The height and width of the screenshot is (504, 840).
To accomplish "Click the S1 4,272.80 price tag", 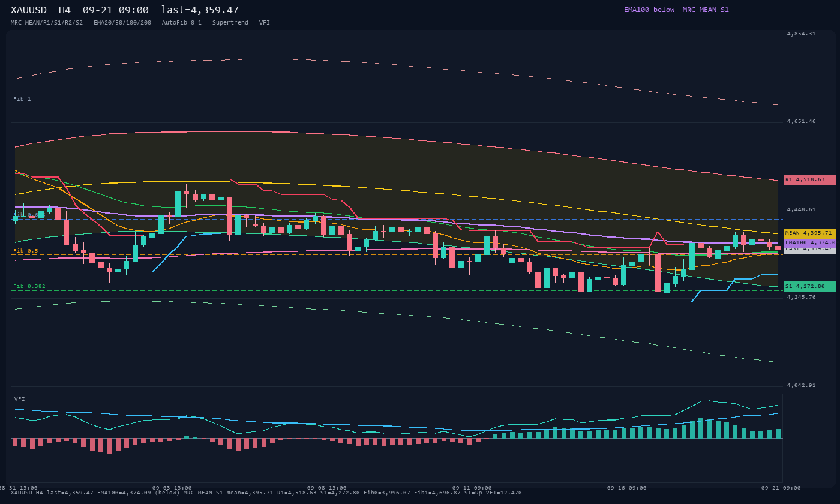I will pos(809,287).
